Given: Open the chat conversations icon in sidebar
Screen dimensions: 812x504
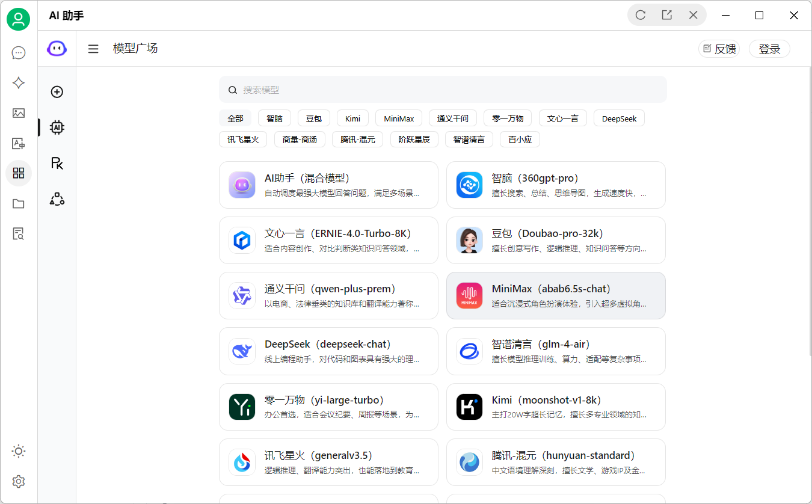Looking at the screenshot, I should pyautogui.click(x=19, y=53).
